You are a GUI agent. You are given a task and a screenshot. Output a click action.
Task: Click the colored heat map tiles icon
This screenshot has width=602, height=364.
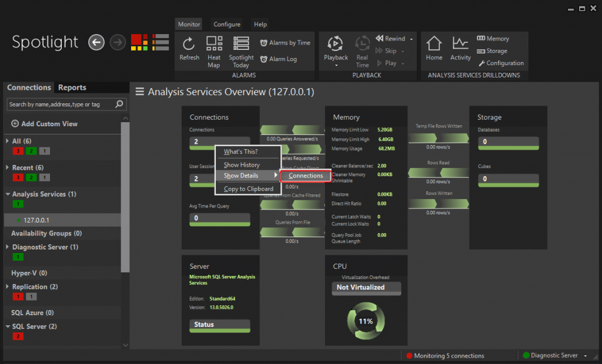[139, 42]
